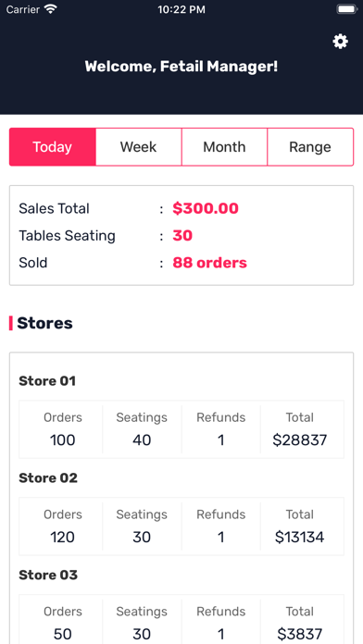Select Store 02 Seatings cell showing 30

coord(142,526)
